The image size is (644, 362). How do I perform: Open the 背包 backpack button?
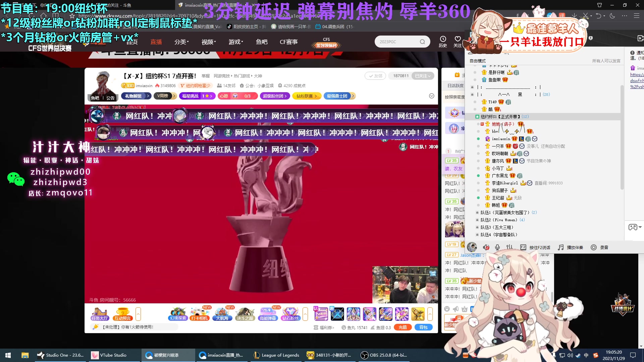click(424, 327)
